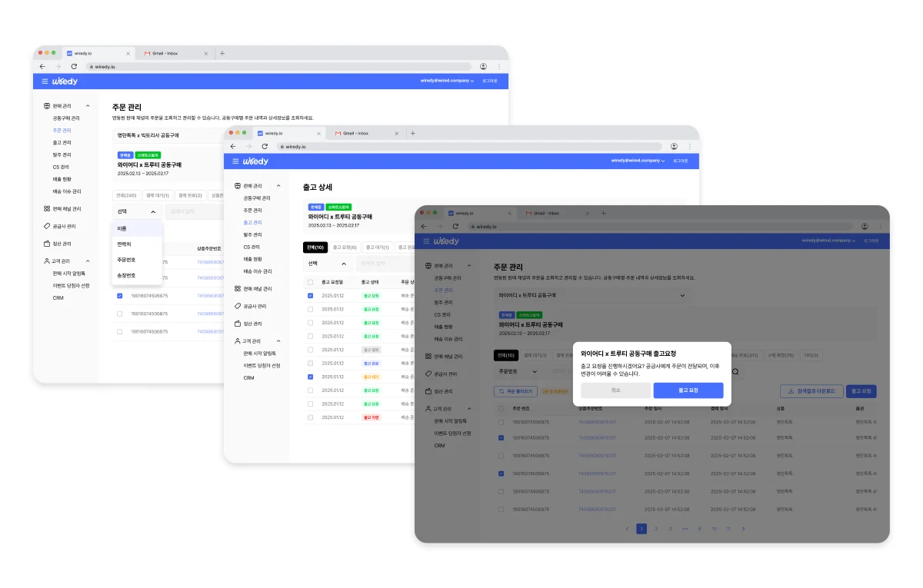Close the wiredy.io tab in 출고 상세 window

point(318,133)
